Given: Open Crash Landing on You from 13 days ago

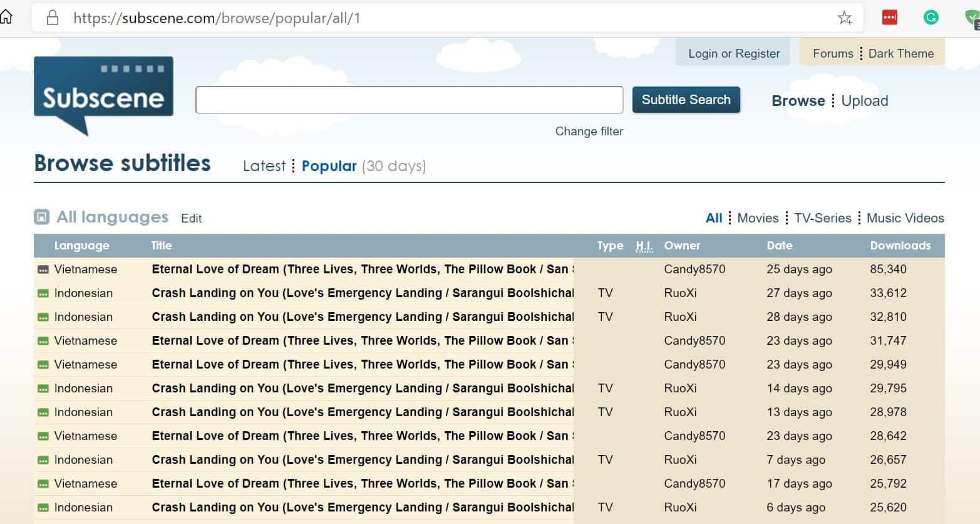Looking at the screenshot, I should tap(363, 412).
